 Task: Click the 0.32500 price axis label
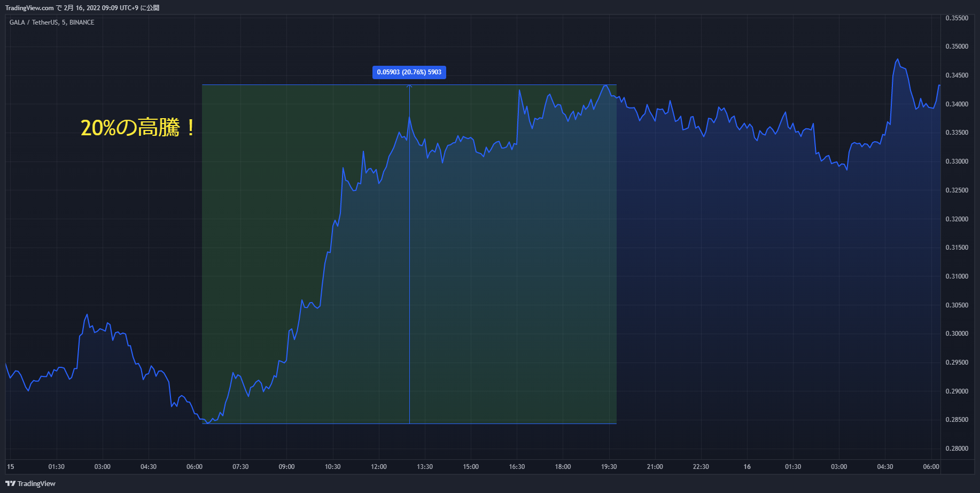(x=957, y=190)
